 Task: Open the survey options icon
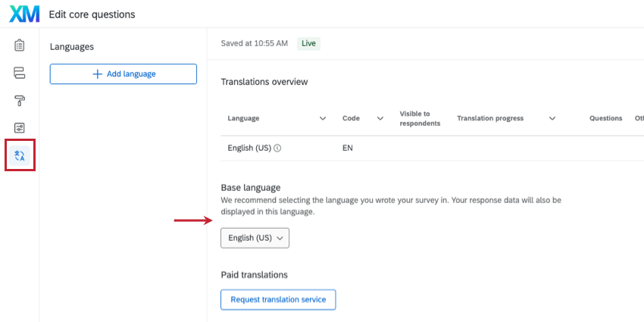click(20, 128)
